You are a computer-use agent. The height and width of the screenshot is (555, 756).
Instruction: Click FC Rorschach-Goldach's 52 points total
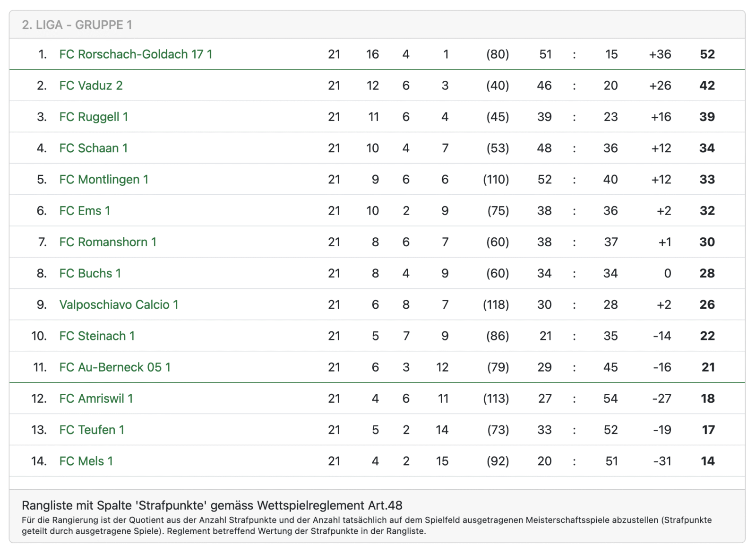[707, 54]
